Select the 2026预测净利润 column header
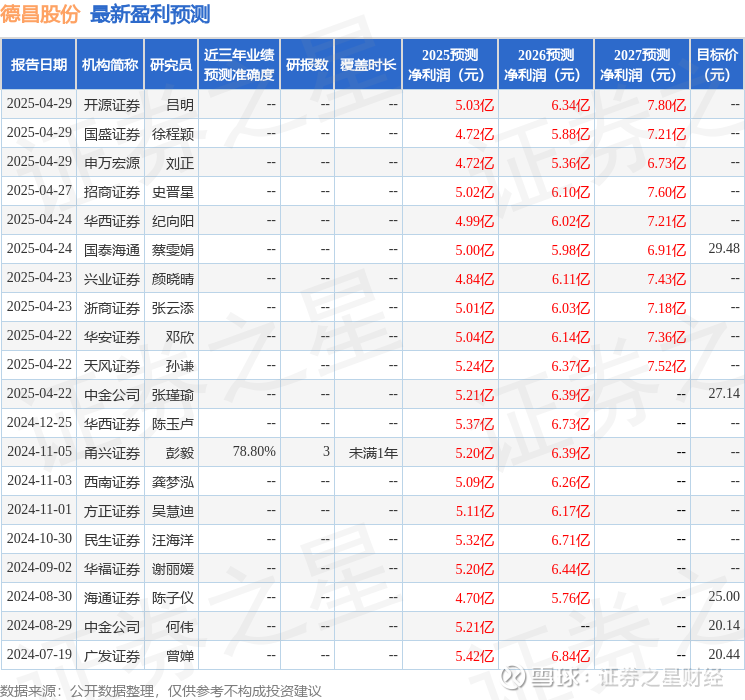Image resolution: width=745 pixels, height=700 pixels. coord(546,64)
